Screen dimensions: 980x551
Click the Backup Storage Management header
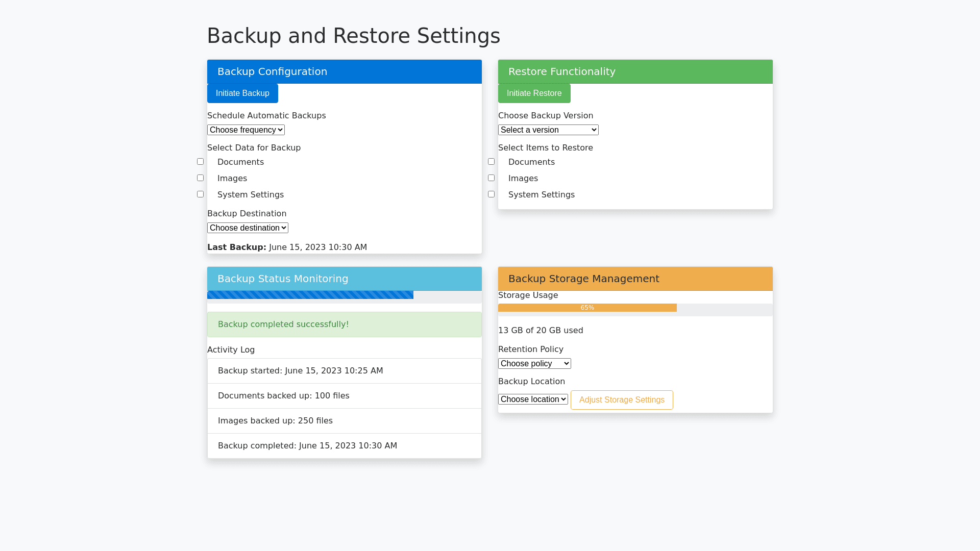pos(635,279)
